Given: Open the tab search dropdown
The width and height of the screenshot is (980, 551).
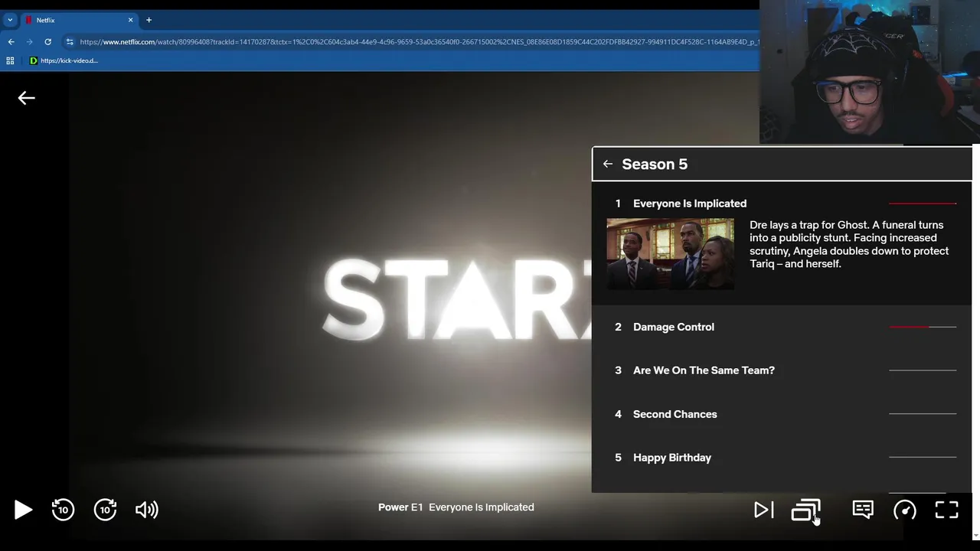Looking at the screenshot, I should (x=10, y=20).
